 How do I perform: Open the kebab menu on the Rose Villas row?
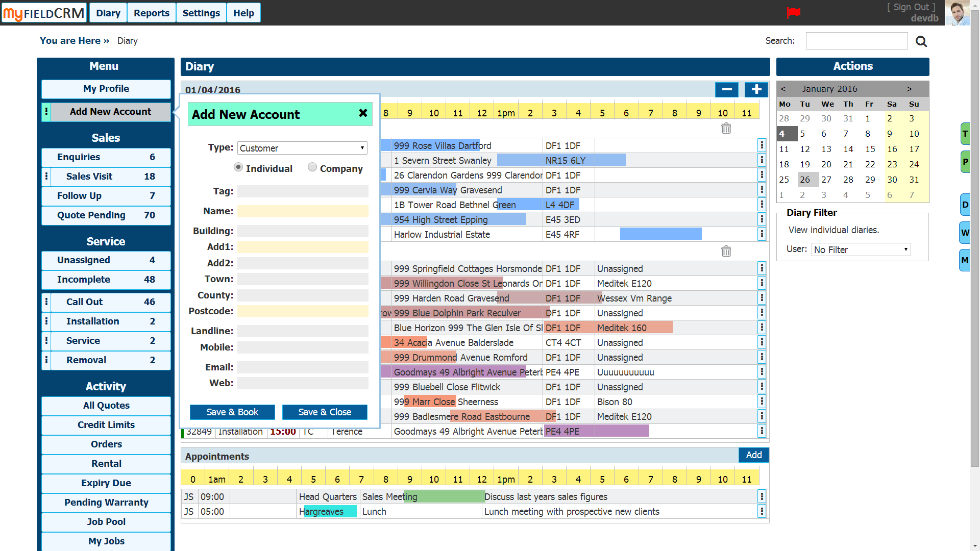(762, 145)
